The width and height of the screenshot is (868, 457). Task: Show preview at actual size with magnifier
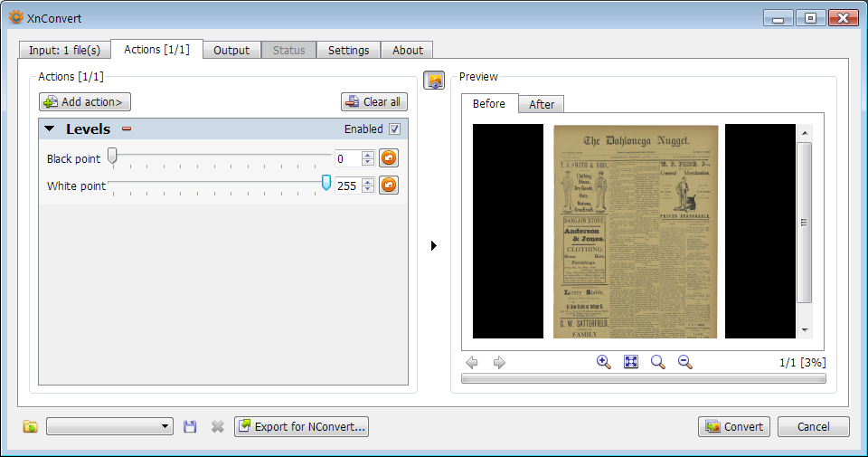coord(657,362)
